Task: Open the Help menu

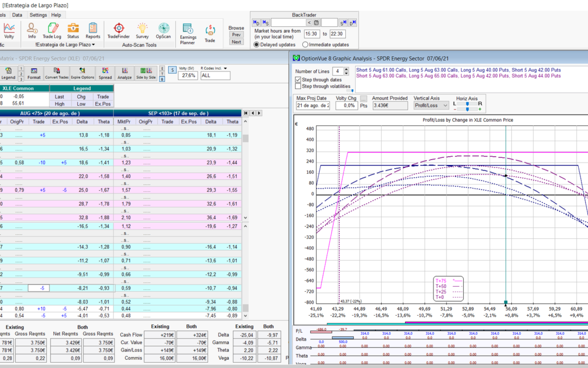Action: pyautogui.click(x=56, y=15)
